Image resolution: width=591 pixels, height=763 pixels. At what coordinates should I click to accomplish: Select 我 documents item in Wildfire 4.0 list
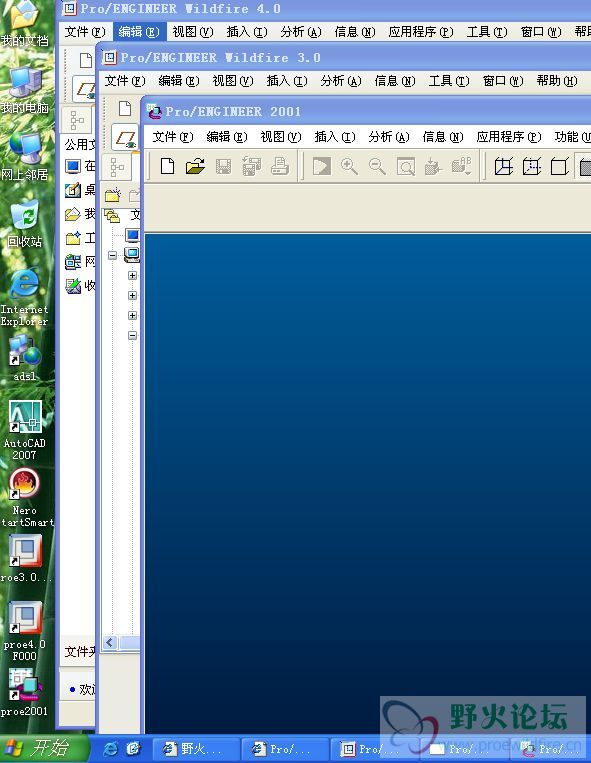[x=80, y=214]
